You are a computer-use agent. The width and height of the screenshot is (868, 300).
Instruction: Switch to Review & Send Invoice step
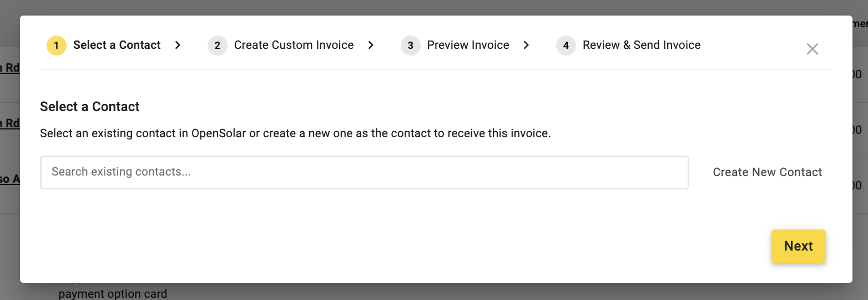coord(641,46)
